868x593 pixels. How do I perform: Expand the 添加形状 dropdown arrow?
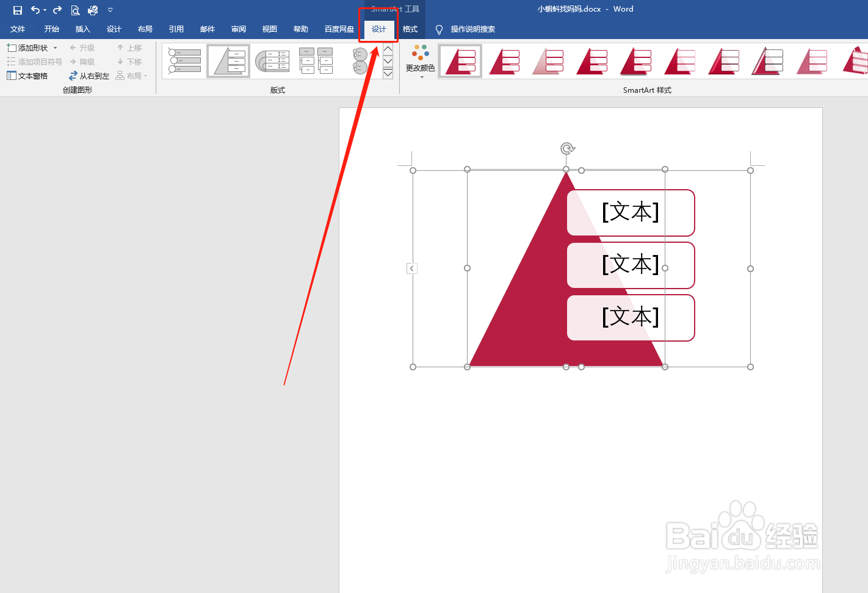pyautogui.click(x=55, y=48)
